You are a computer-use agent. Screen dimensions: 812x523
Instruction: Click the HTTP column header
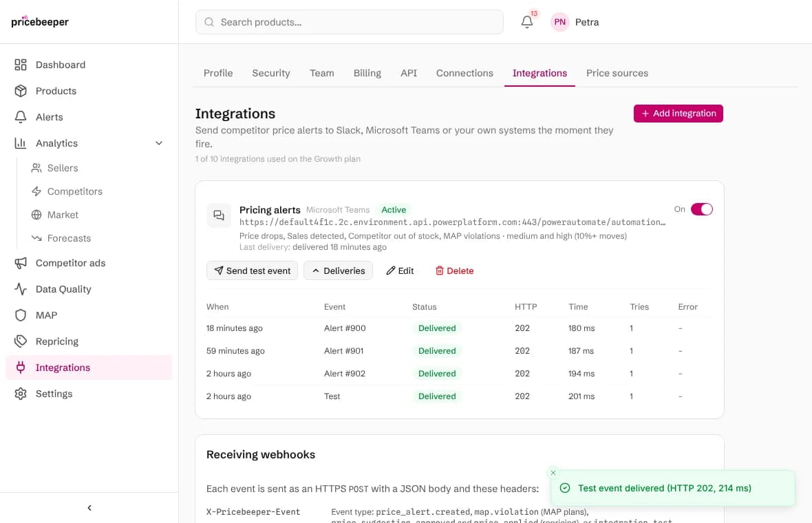(525, 306)
